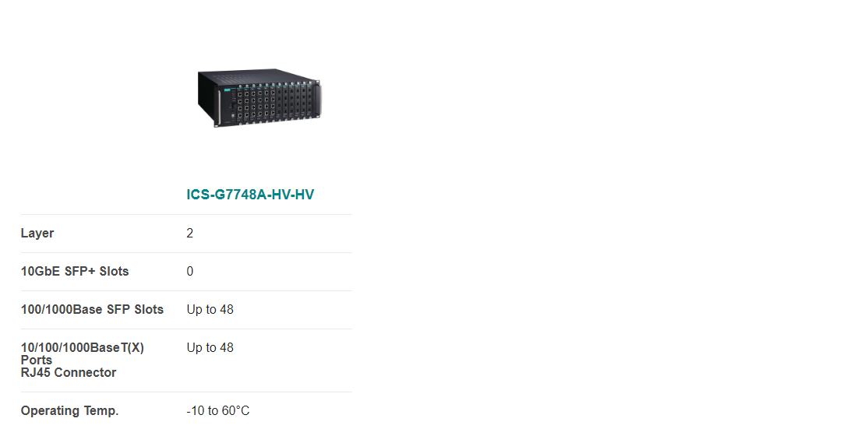Select the 10GbE SFP+ Slots label
This screenshot has height=429, width=868.
pyautogui.click(x=75, y=272)
